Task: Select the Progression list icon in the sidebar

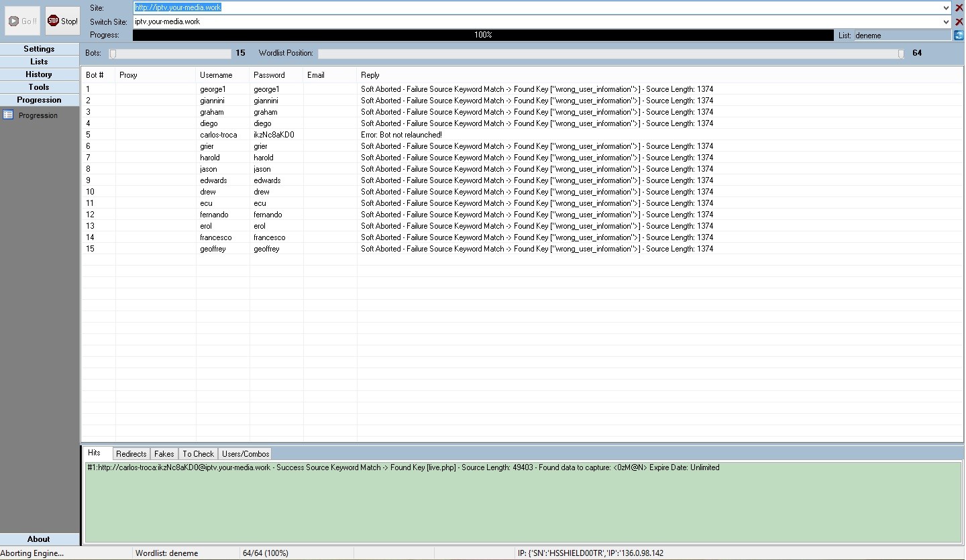Action: 8,115
